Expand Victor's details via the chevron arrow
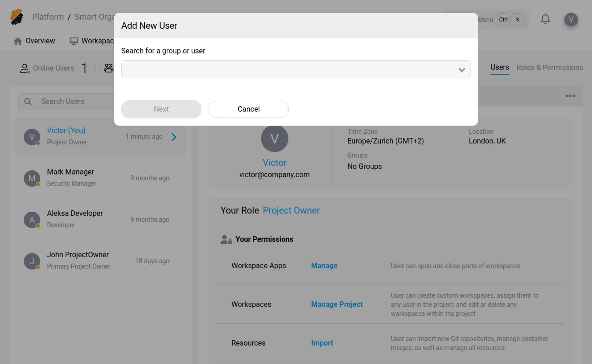Viewport: 592px width, 364px height. [x=174, y=137]
